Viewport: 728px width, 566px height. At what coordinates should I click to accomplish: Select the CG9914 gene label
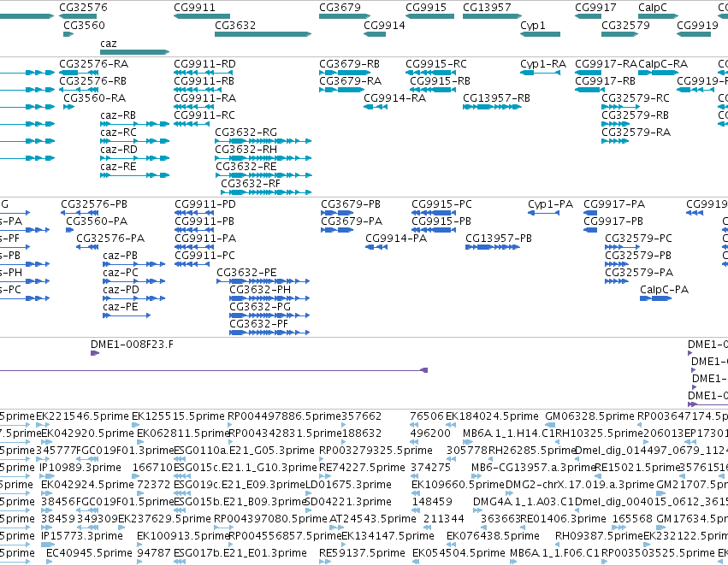384,25
